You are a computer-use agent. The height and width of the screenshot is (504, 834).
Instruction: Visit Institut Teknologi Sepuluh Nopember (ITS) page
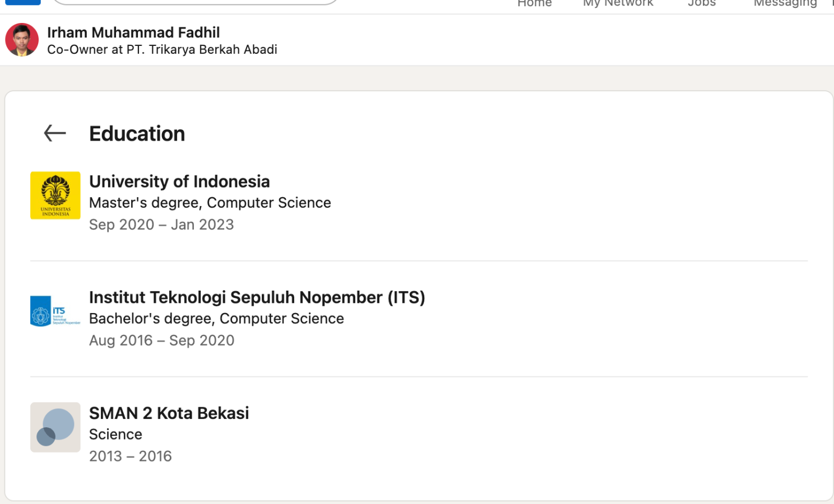pos(257,297)
